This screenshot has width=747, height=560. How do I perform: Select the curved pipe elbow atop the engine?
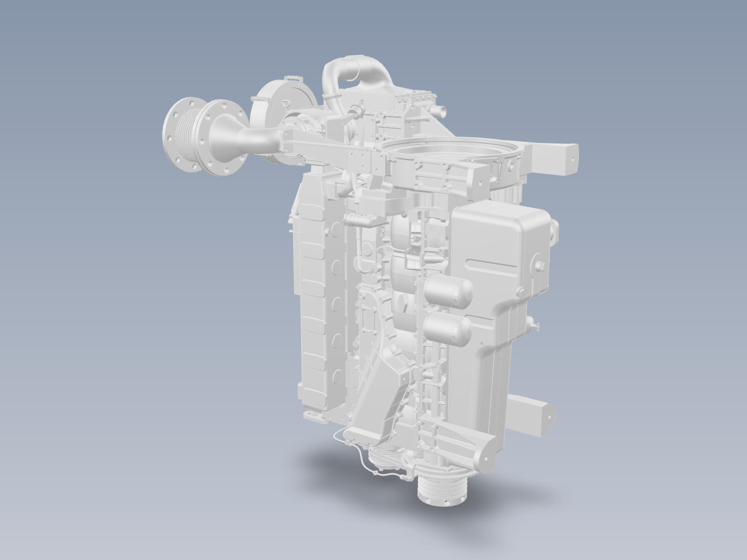(x=356, y=76)
